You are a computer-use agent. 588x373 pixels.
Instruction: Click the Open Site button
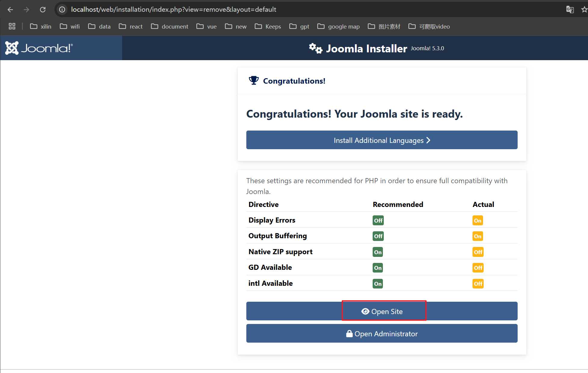(382, 311)
